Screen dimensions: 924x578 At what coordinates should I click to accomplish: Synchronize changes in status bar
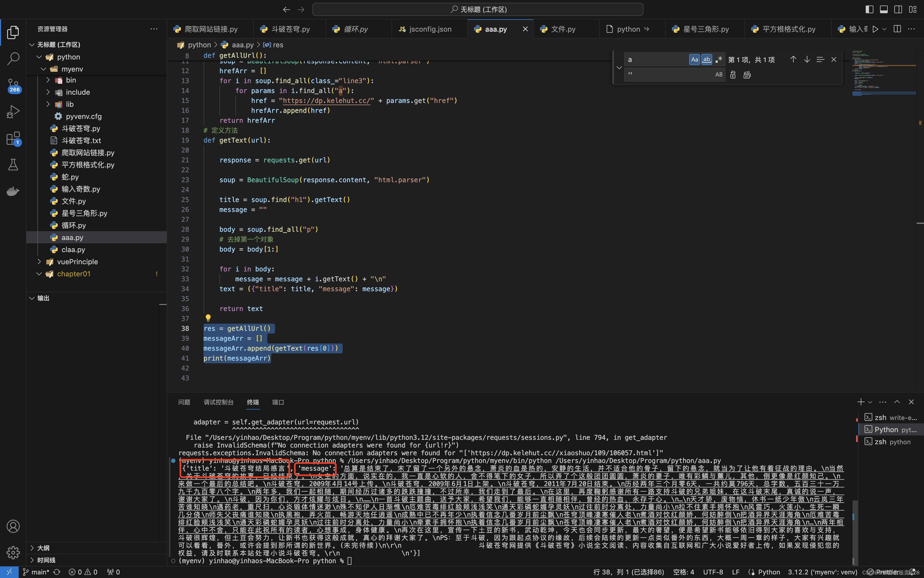pyautogui.click(x=57, y=572)
